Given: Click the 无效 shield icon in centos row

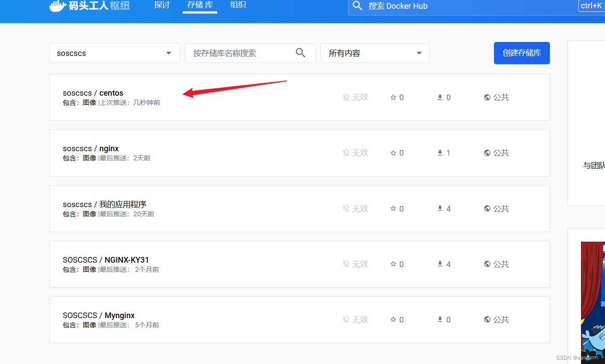Looking at the screenshot, I should (346, 97).
